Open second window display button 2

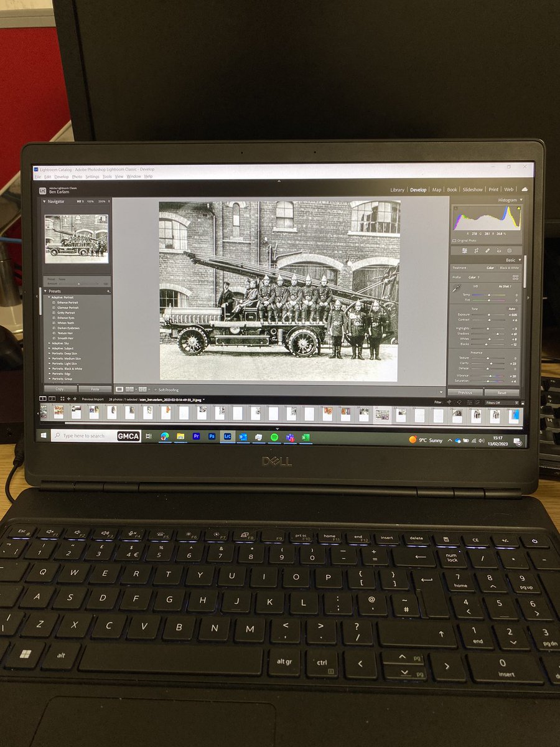pos(52,399)
